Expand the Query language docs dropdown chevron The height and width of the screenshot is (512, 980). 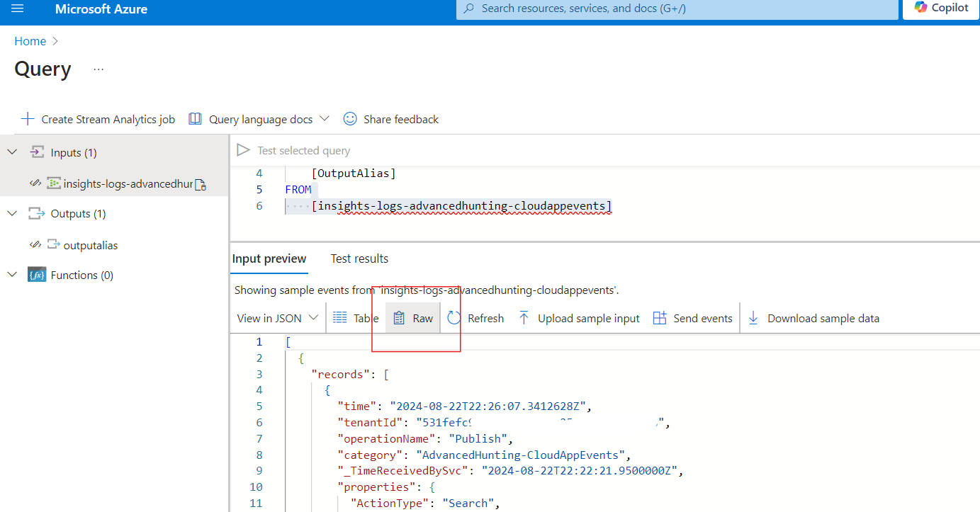(325, 119)
